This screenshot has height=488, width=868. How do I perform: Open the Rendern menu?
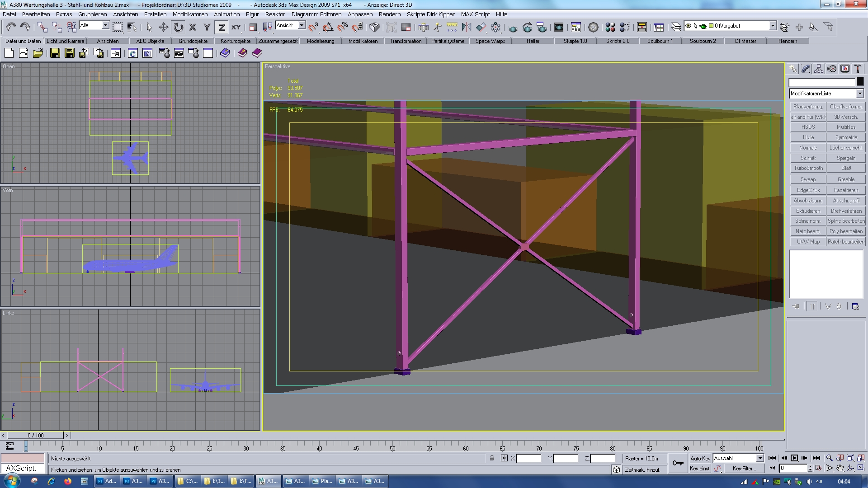[x=389, y=14]
